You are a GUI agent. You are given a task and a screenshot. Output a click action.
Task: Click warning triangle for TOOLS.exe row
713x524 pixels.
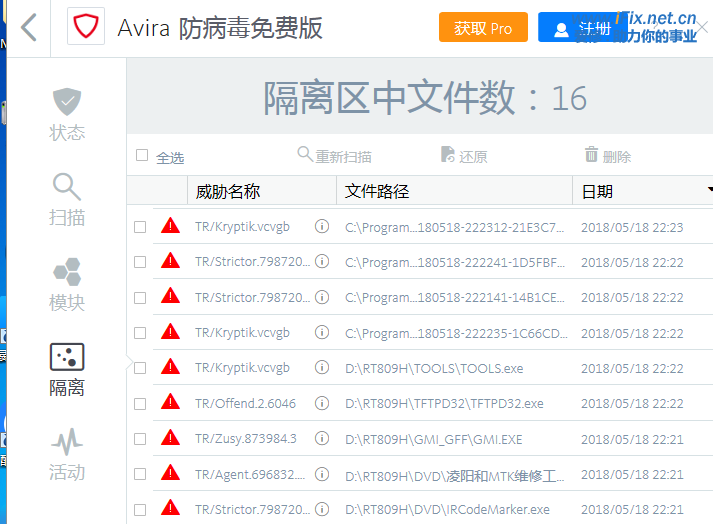coord(170,367)
